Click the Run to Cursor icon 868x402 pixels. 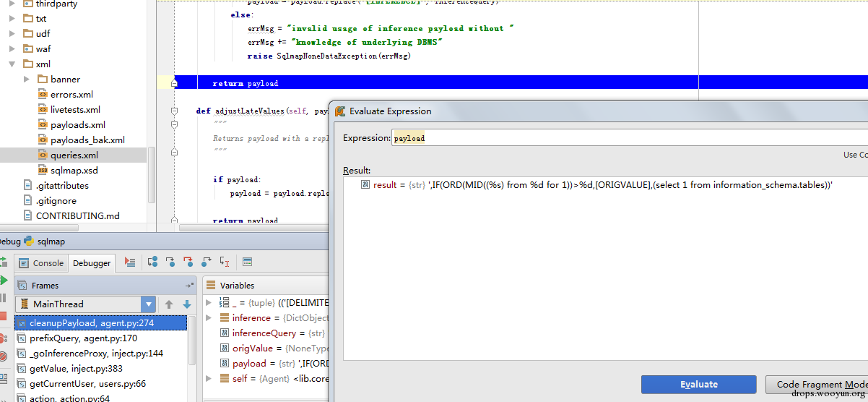coord(225,262)
